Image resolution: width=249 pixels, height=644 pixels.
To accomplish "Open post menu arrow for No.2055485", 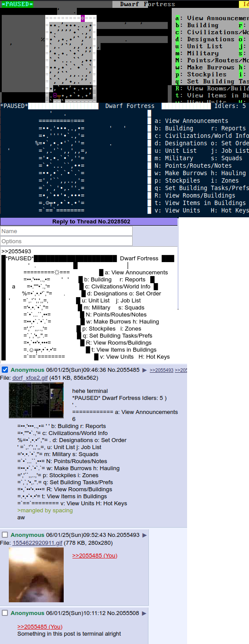I will coord(144,370).
